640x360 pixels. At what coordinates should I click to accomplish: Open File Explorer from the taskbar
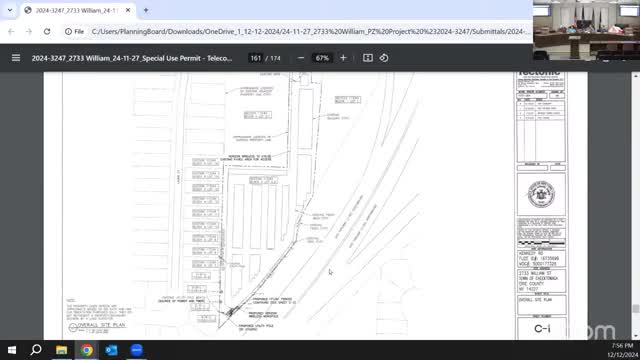(62, 350)
